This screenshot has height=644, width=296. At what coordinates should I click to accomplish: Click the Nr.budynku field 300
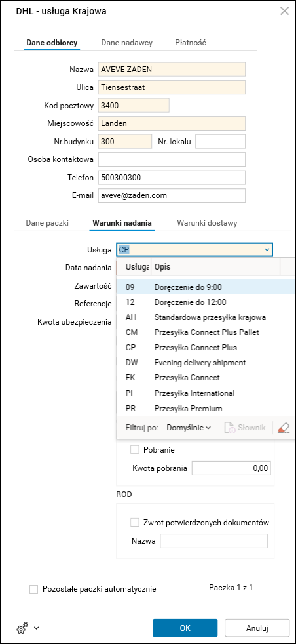point(125,141)
